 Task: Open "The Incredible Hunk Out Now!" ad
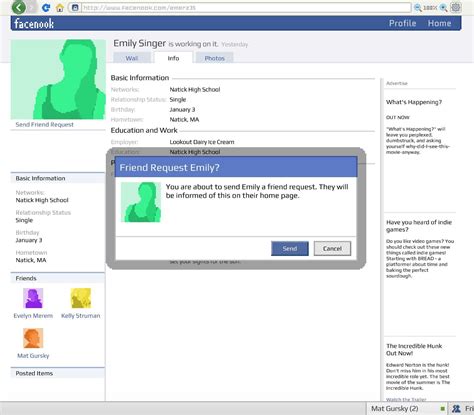(414, 349)
